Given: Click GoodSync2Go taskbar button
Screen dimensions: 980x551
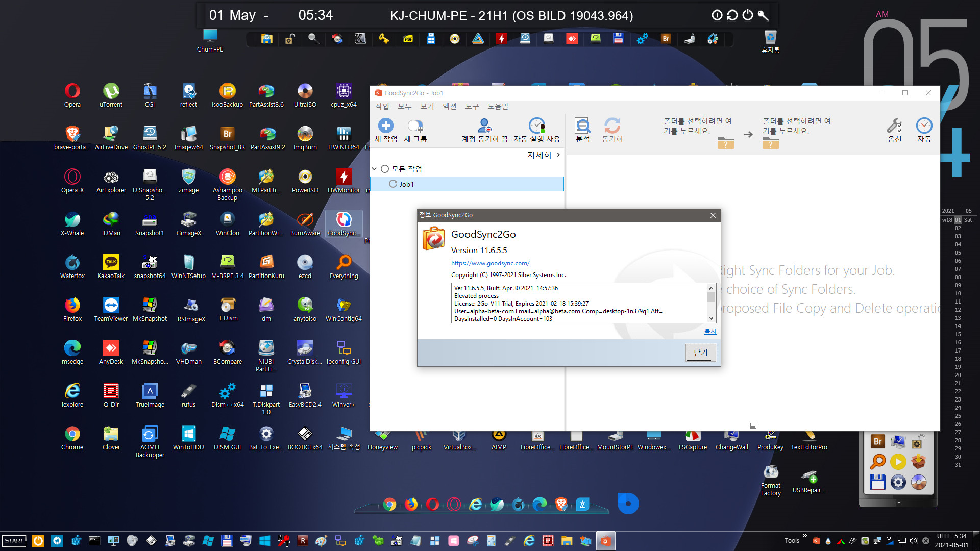Looking at the screenshot, I should click(605, 541).
